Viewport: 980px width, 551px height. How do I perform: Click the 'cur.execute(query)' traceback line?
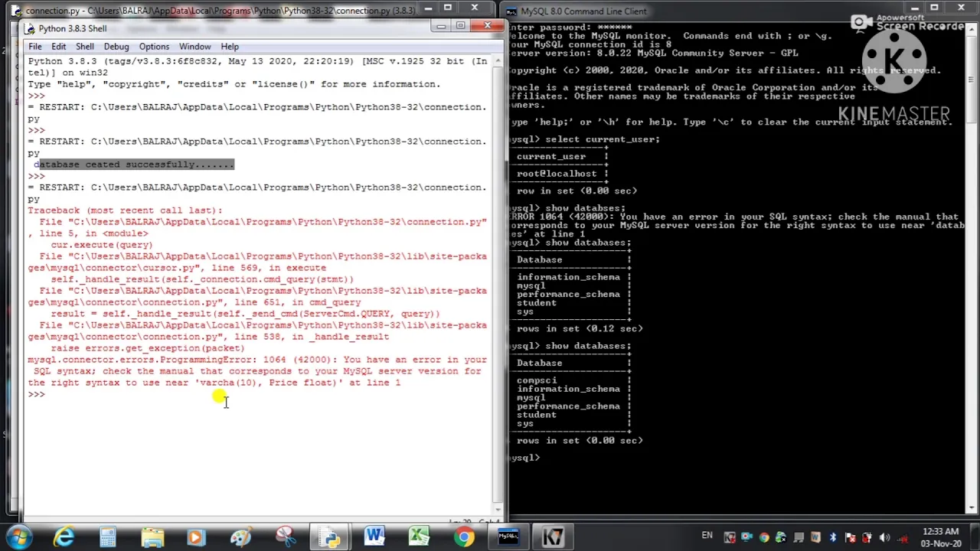(102, 245)
